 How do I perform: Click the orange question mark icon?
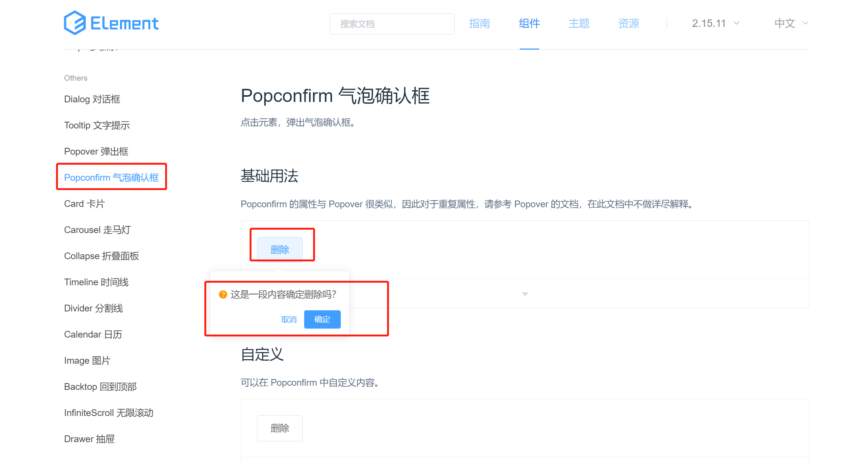223,295
